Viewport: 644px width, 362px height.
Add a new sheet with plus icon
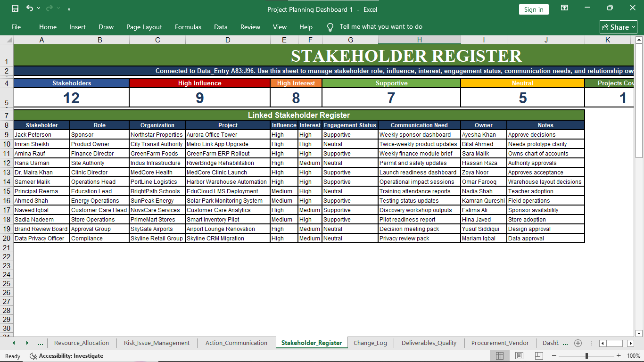pos(578,343)
